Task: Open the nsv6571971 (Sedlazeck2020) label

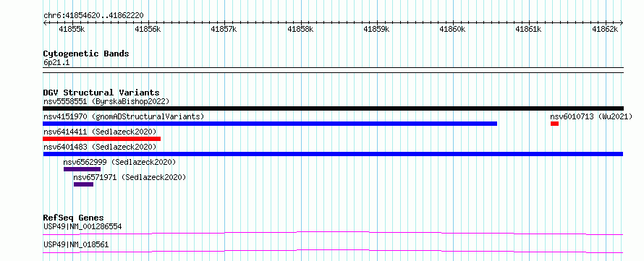Action: click(x=130, y=177)
